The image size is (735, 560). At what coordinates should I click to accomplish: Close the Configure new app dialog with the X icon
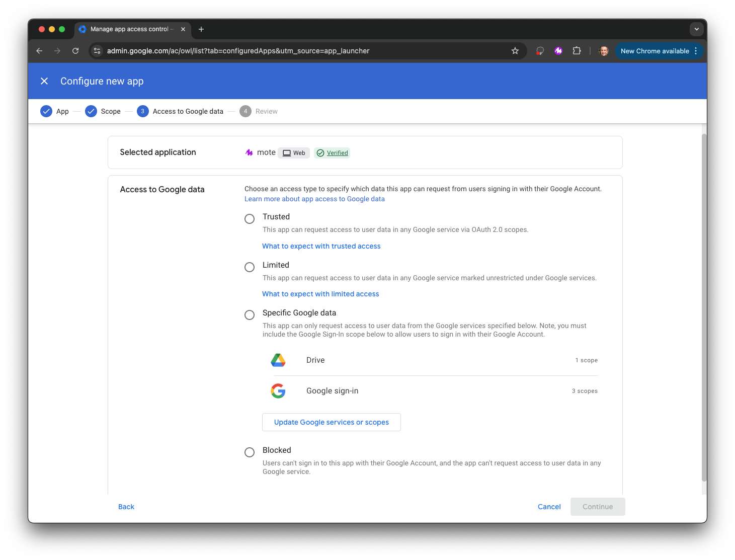(44, 81)
